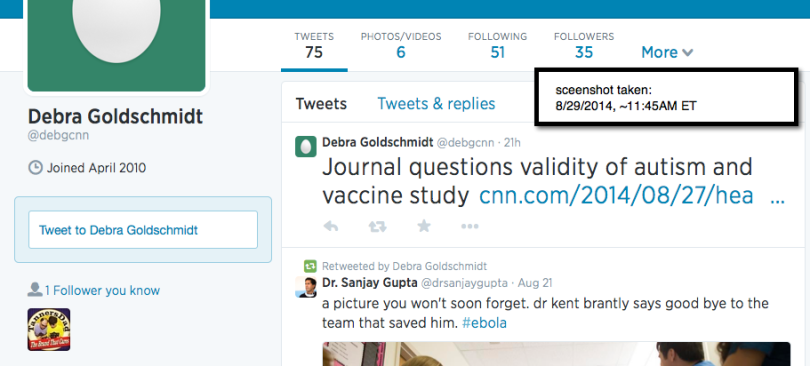Open the cnn.com/2014/08/27 article link
810x366 pixels.
click(616, 196)
